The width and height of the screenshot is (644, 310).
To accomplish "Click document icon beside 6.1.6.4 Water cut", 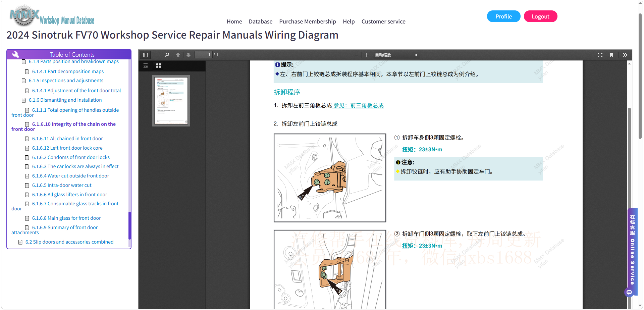I will point(27,176).
